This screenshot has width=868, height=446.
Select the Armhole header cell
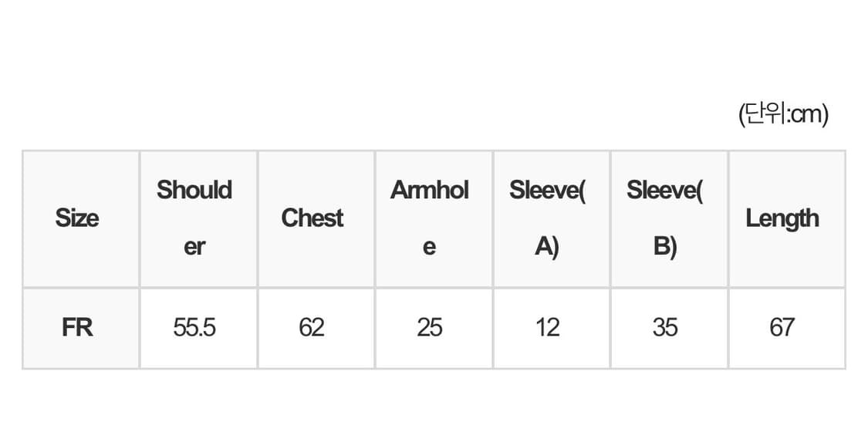(x=430, y=191)
